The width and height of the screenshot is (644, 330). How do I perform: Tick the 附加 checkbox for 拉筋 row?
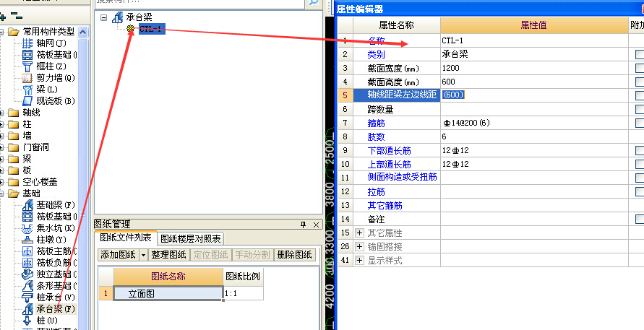[x=640, y=191]
